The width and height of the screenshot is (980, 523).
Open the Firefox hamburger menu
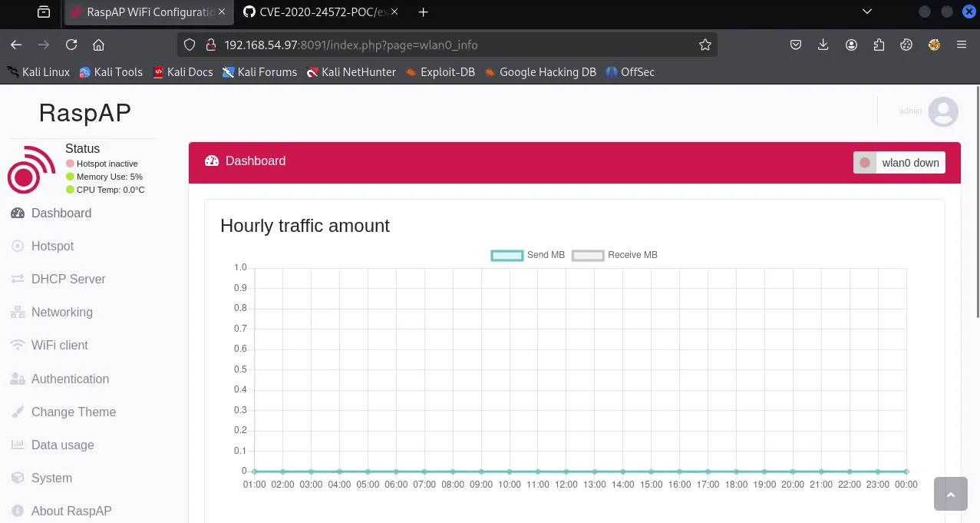[961, 45]
